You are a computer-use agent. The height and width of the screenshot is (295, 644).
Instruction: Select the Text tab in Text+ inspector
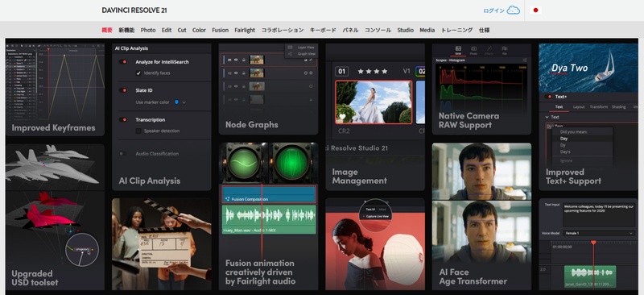click(x=559, y=106)
